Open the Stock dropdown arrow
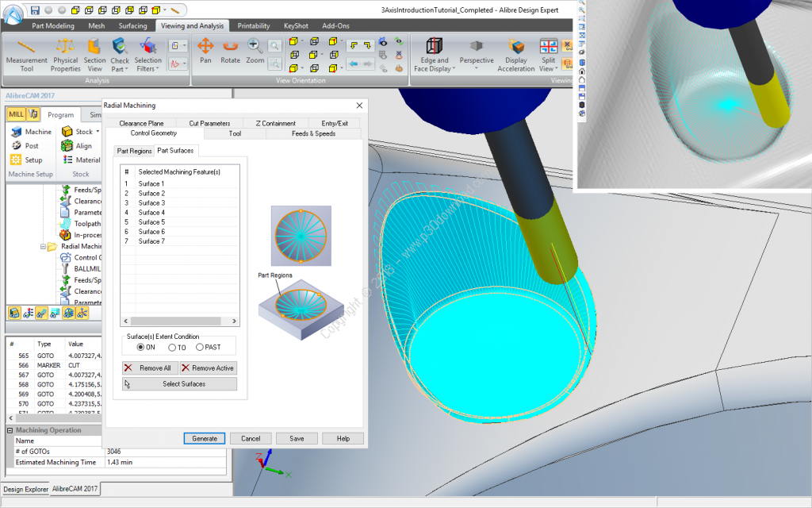 pyautogui.click(x=98, y=132)
